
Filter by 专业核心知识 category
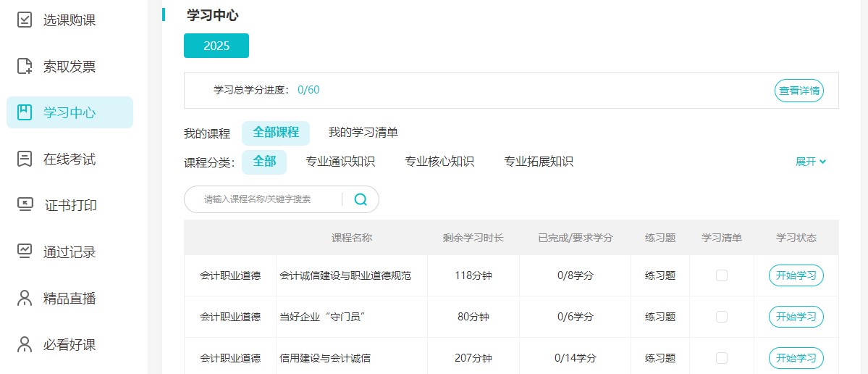[x=439, y=162]
